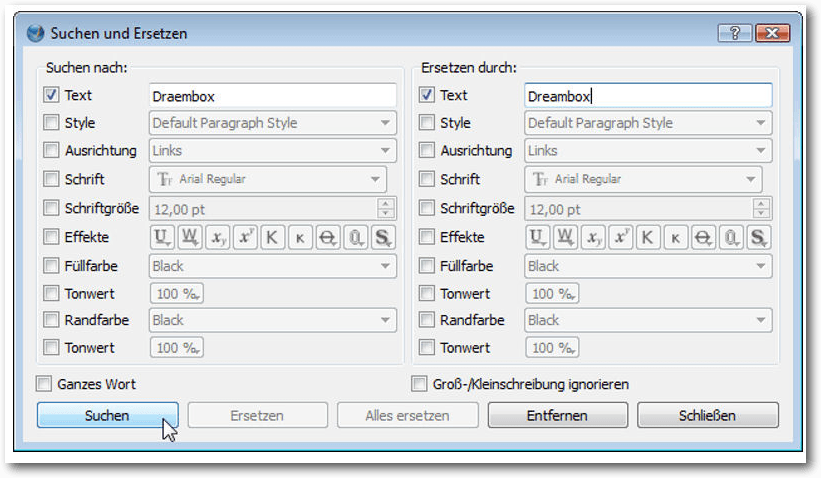Click the Entfernen button
This screenshot has height=478, width=821.
tap(558, 415)
